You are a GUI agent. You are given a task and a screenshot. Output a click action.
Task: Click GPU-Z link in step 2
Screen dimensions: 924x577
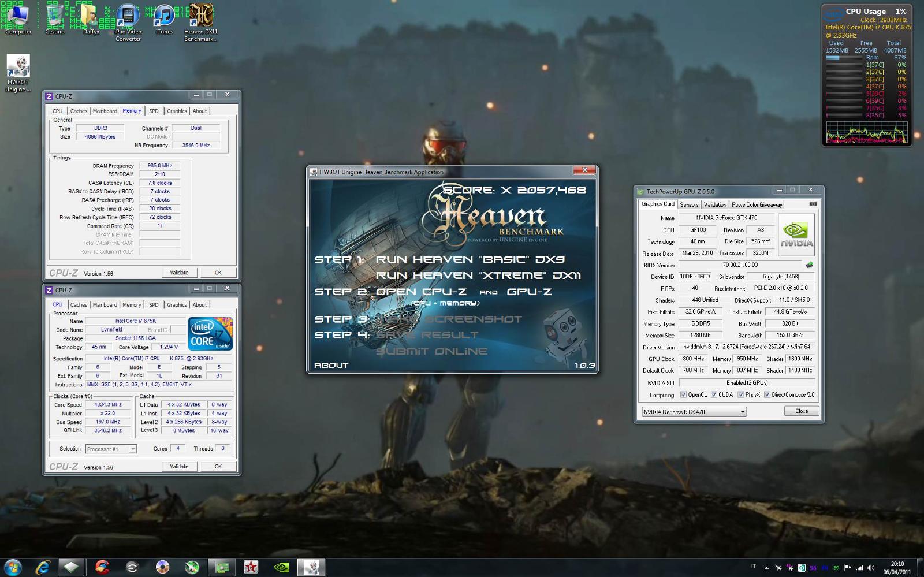pos(529,292)
